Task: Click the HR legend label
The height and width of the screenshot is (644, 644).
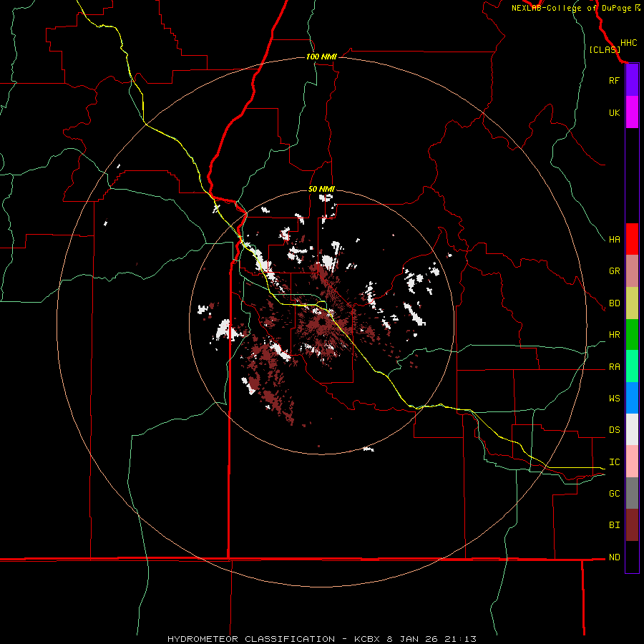Action: [614, 335]
